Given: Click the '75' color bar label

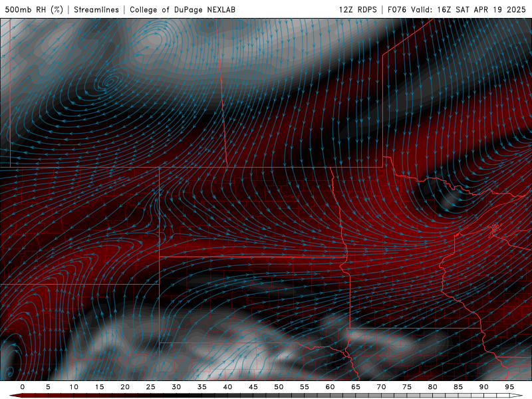Looking at the screenshot, I should (x=407, y=387).
